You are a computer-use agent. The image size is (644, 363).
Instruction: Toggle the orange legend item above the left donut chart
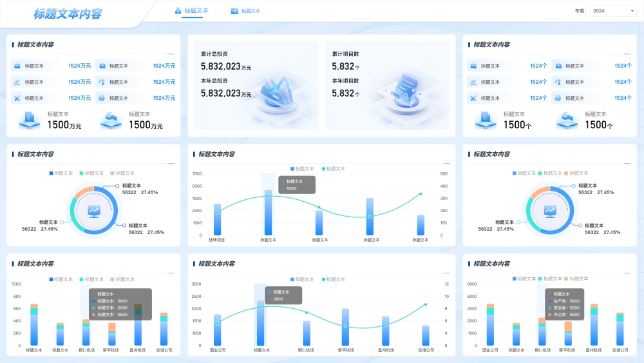point(123,173)
